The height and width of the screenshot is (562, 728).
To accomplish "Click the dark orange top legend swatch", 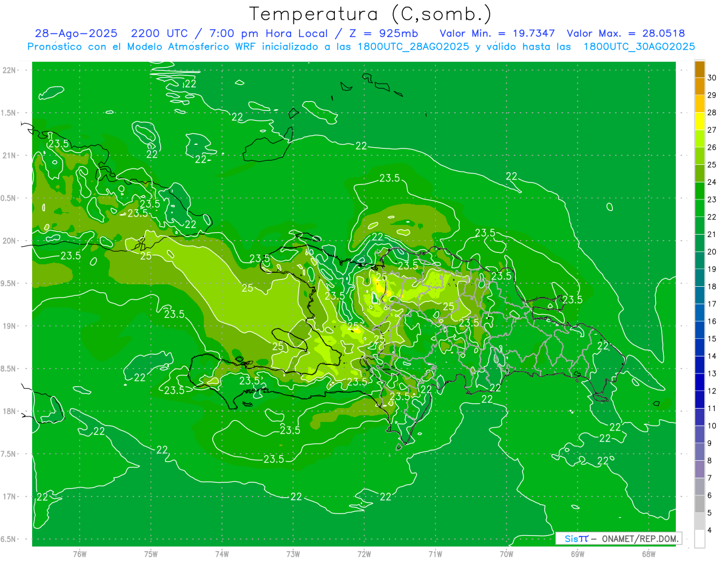I will [x=699, y=69].
